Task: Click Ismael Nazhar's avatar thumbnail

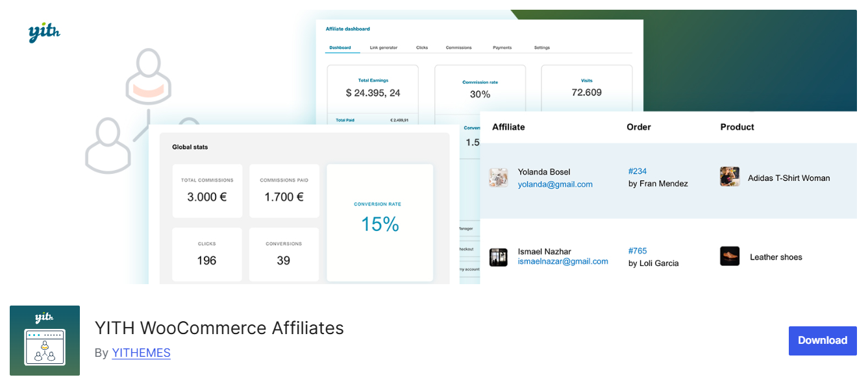Action: (x=499, y=257)
